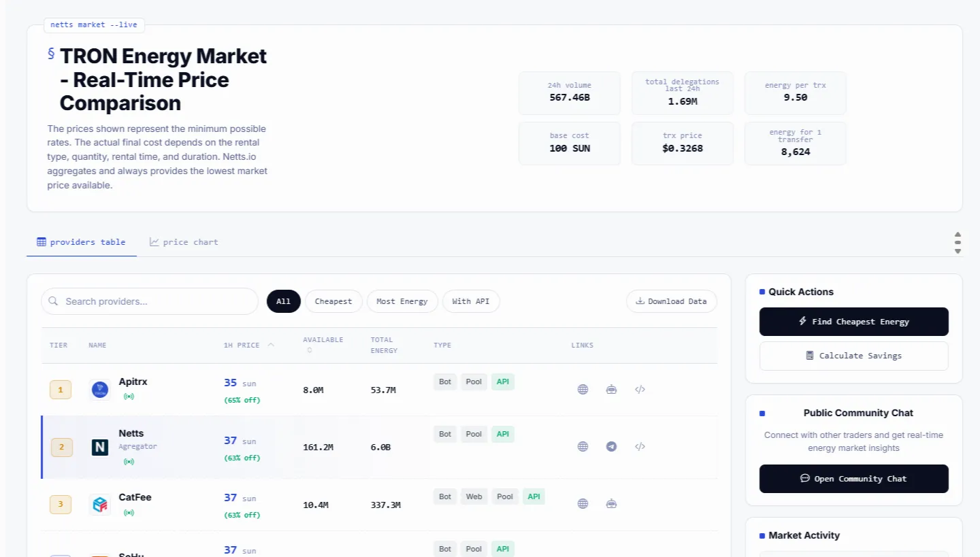Click the Web type tag for CatFee

[474, 496]
